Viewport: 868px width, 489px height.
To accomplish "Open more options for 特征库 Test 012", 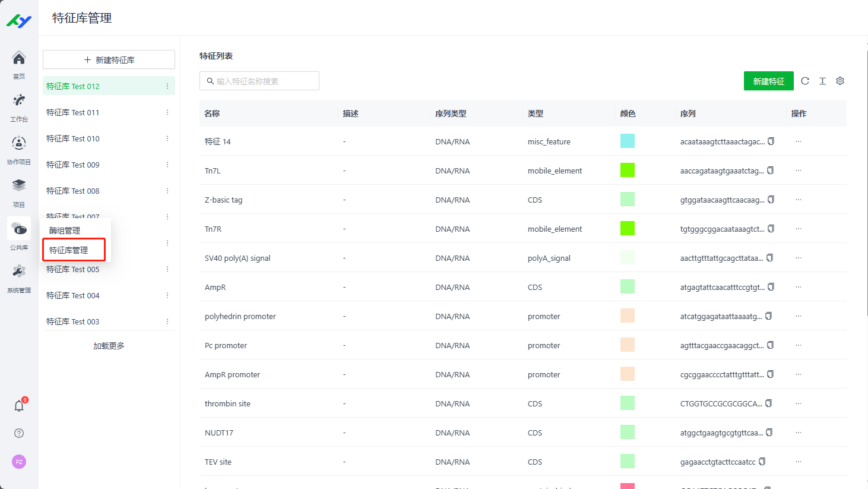I will (167, 86).
